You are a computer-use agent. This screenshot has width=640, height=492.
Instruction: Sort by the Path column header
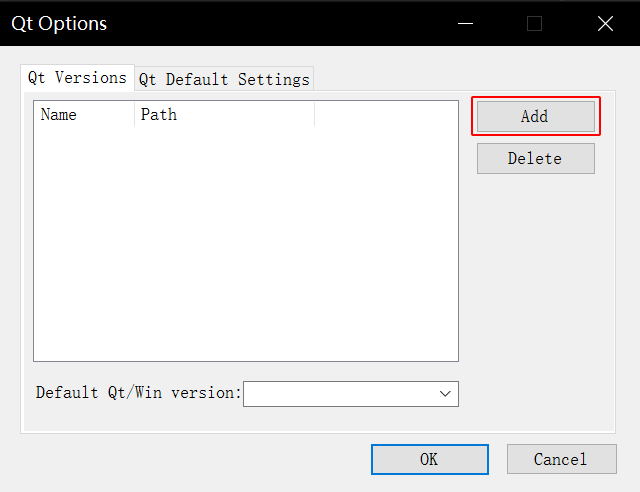224,114
